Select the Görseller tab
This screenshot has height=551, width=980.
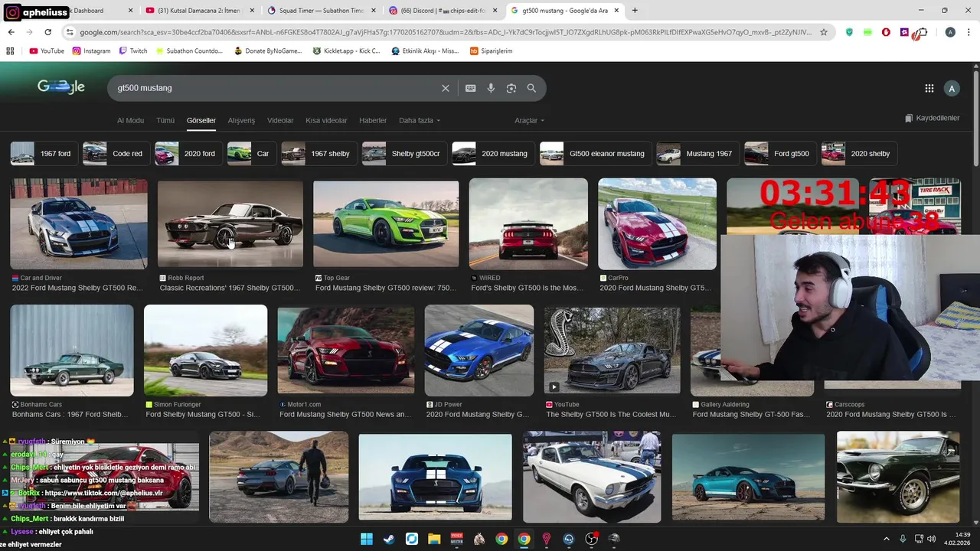tap(201, 120)
